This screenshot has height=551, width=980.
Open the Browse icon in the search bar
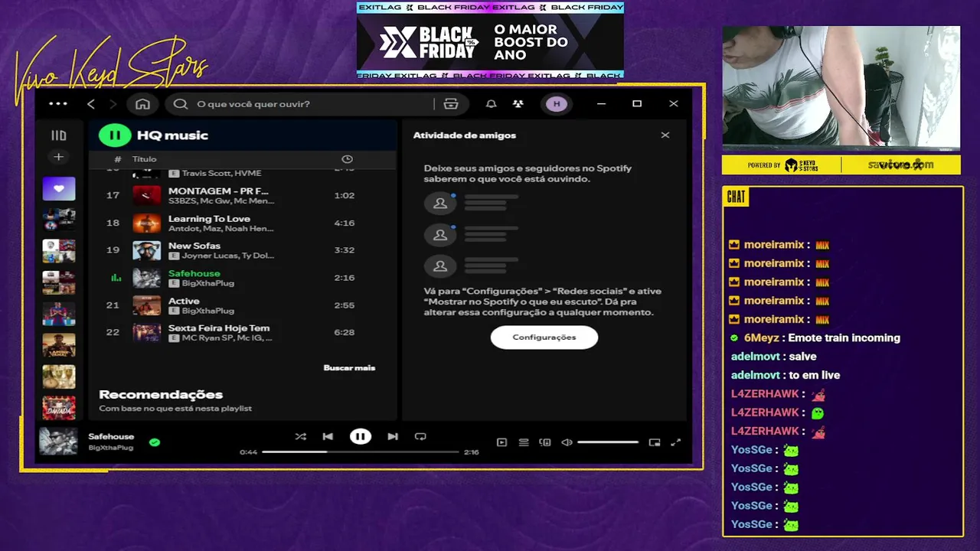coord(451,104)
